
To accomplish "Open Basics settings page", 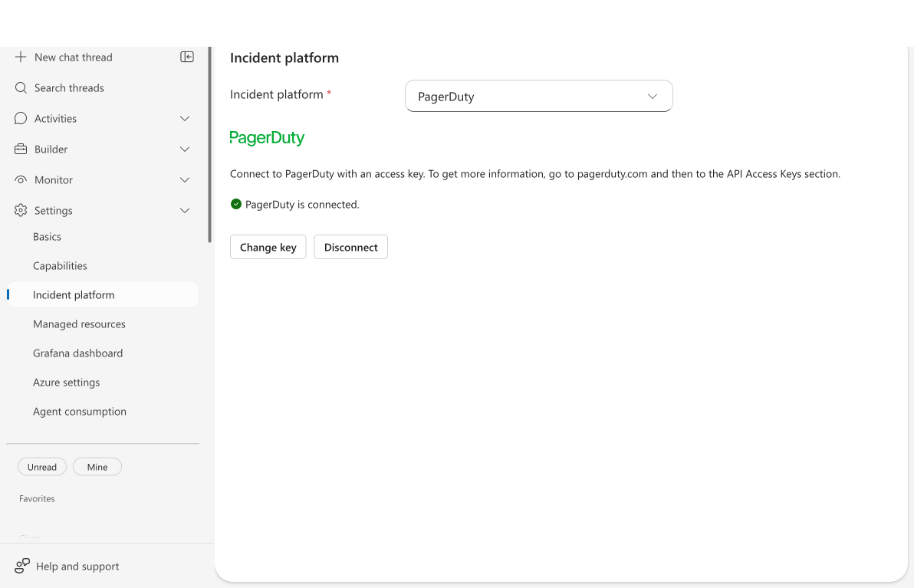I will [x=48, y=237].
